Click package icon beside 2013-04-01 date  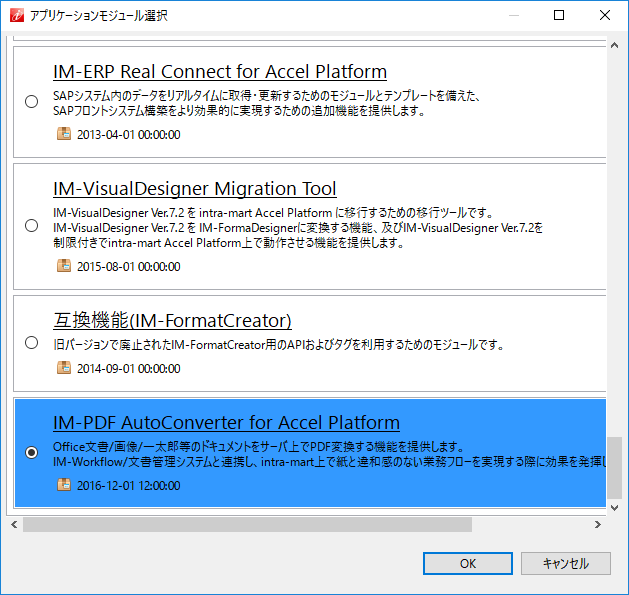tap(64, 134)
